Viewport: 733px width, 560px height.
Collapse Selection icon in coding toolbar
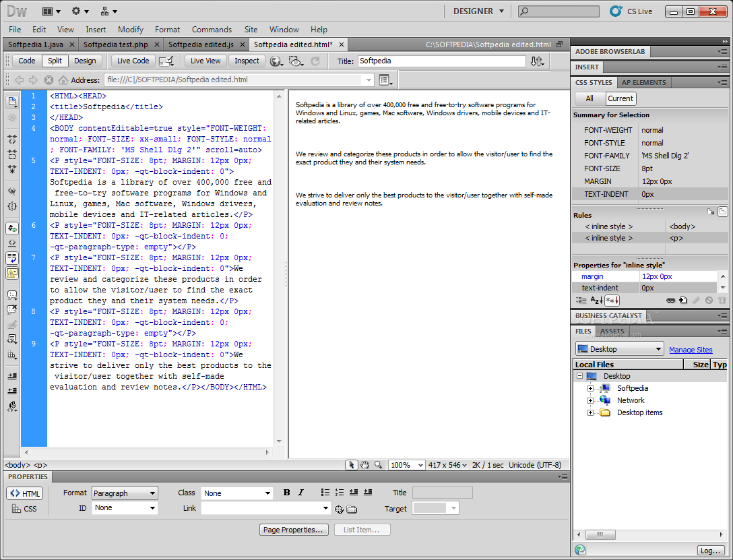point(12,154)
